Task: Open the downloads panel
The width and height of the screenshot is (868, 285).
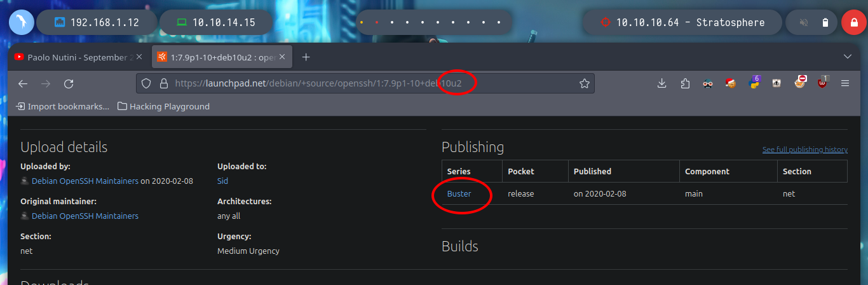Action: pyautogui.click(x=661, y=83)
